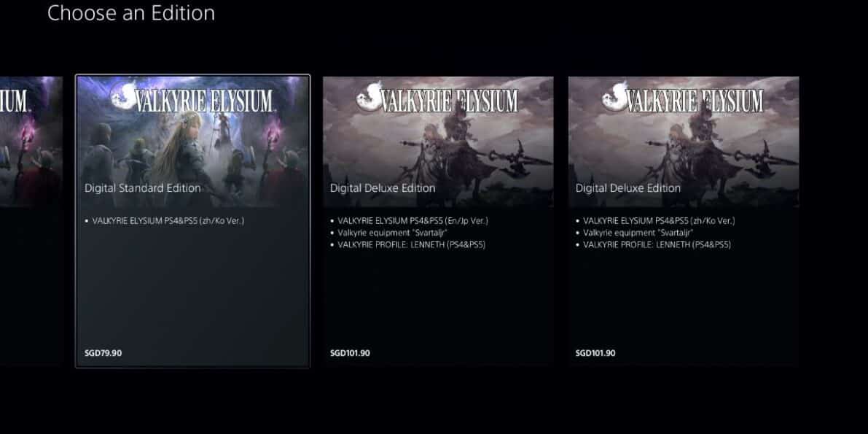Choose the SGD79.90 price
Image resolution: width=868 pixels, height=434 pixels.
(103, 353)
